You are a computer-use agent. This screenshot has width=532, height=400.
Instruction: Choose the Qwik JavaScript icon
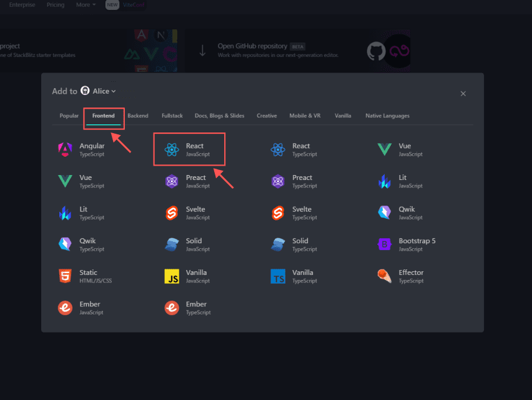(385, 212)
